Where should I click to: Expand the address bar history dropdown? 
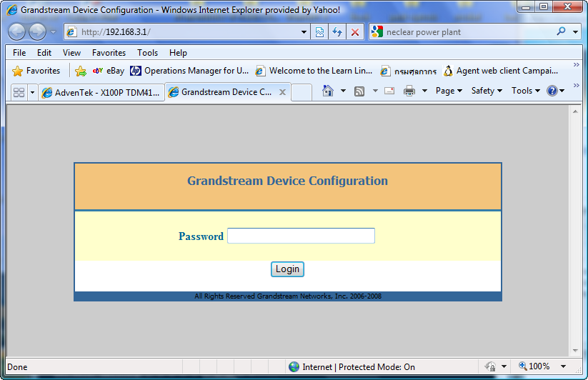pyautogui.click(x=304, y=32)
